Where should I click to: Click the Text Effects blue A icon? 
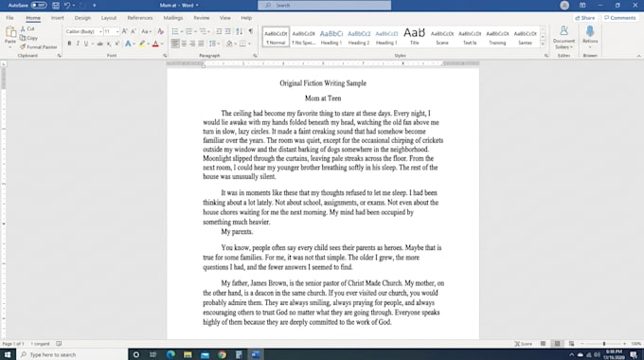tap(128, 44)
